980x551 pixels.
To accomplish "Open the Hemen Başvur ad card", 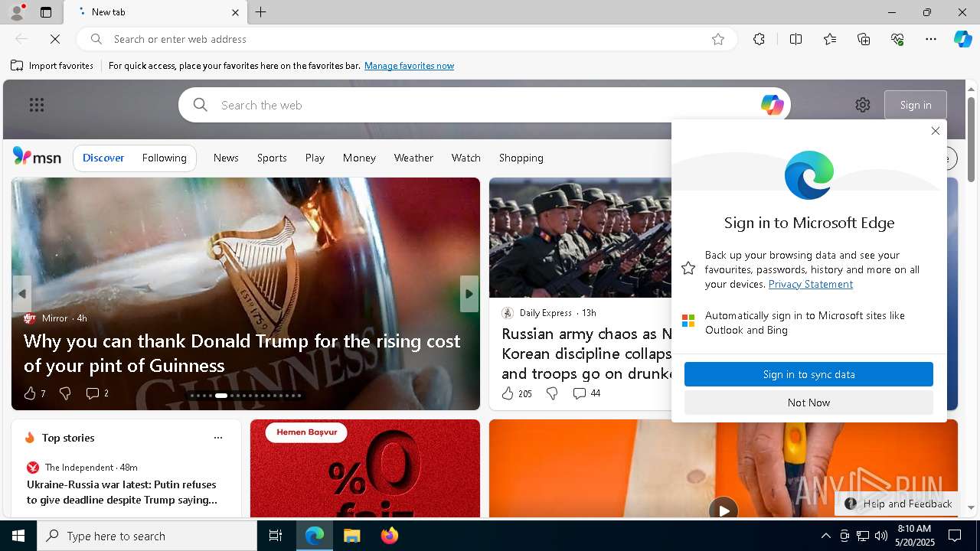I will (x=365, y=468).
